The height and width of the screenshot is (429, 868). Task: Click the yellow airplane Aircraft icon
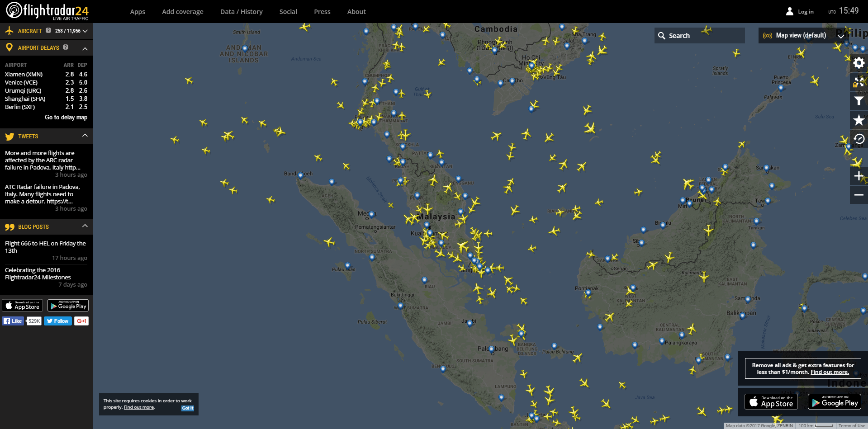coord(9,31)
